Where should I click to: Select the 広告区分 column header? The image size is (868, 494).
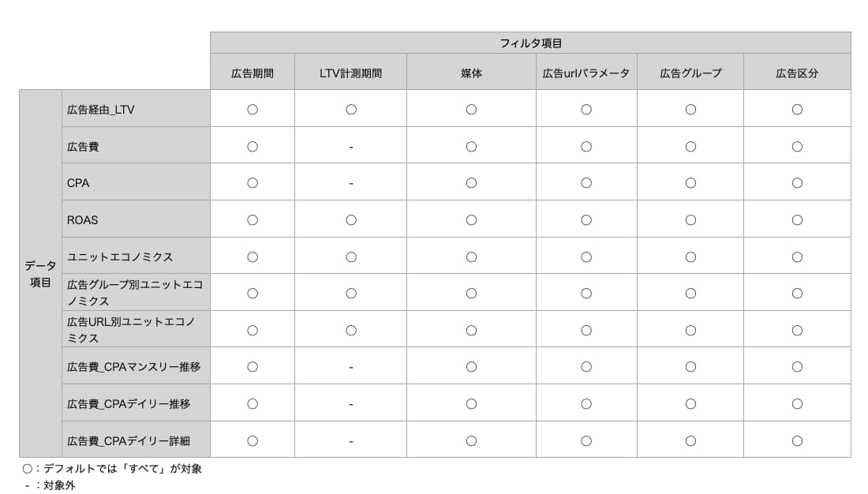[797, 72]
